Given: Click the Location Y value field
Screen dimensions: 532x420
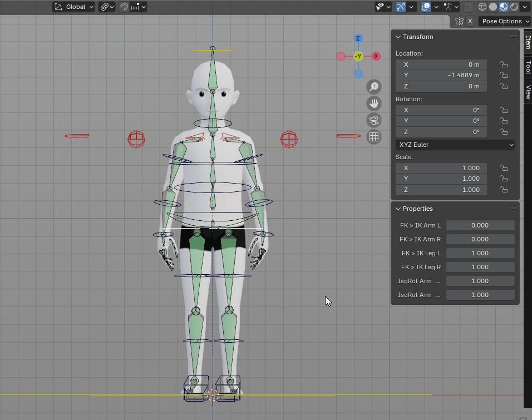Looking at the screenshot, I should (441, 75).
